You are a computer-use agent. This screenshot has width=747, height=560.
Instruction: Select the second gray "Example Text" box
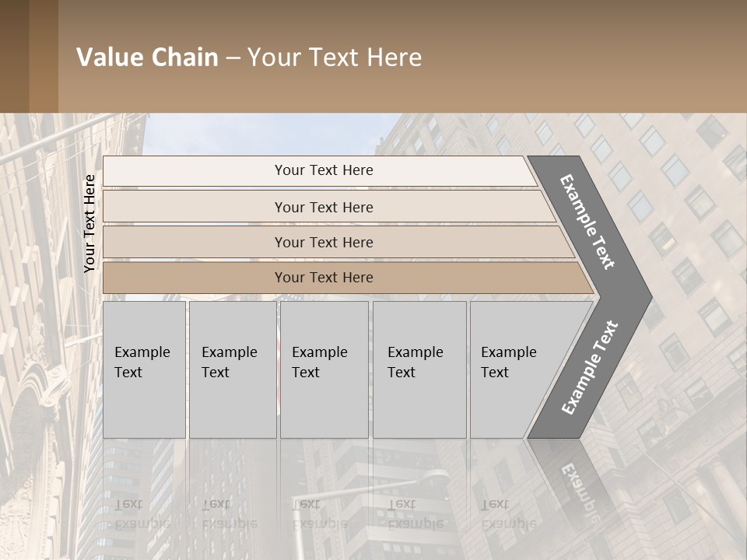pyautogui.click(x=232, y=369)
